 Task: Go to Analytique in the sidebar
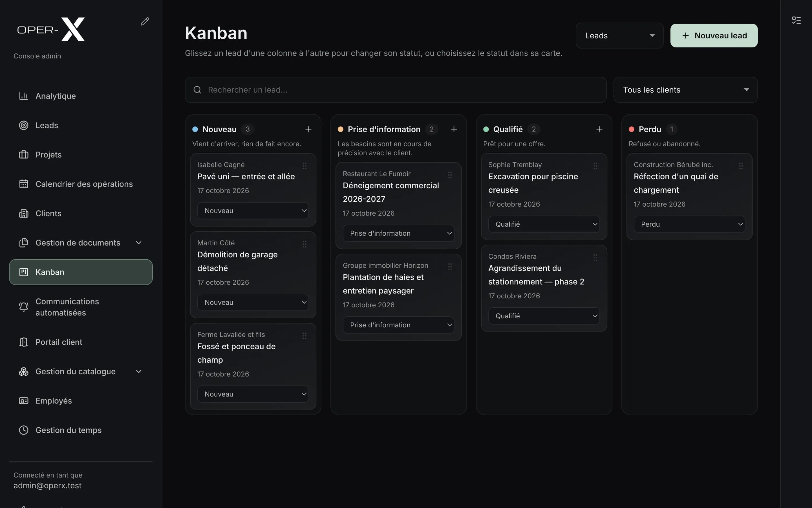[81, 96]
